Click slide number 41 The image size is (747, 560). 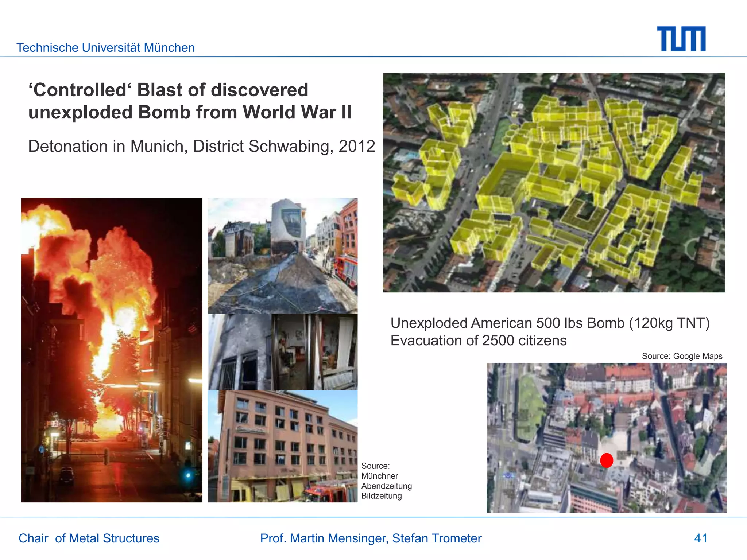[x=700, y=538]
